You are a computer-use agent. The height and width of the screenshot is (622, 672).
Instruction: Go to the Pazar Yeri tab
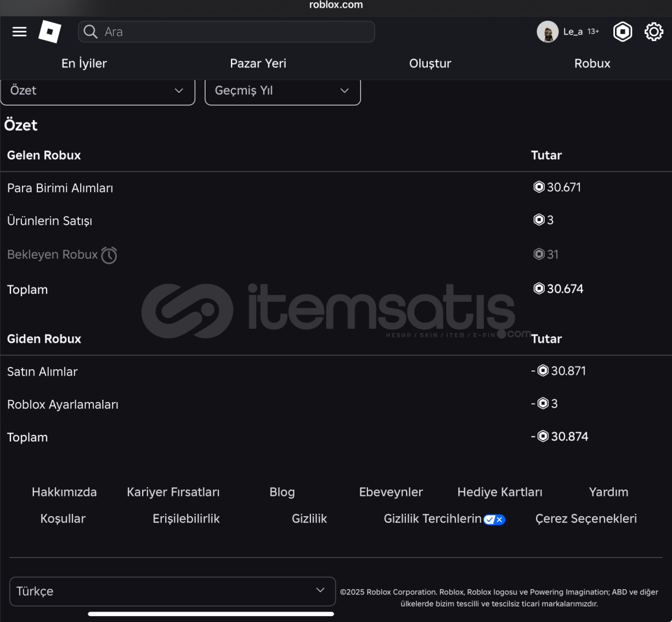pos(258,63)
